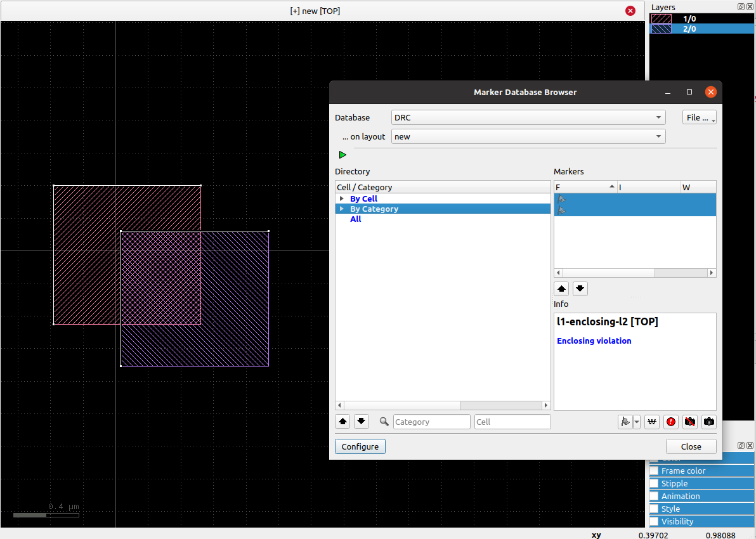Click the red exclamation important icon
The width and height of the screenshot is (756, 539).
point(671,422)
